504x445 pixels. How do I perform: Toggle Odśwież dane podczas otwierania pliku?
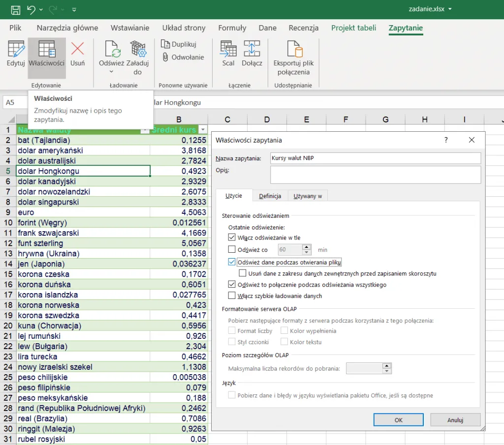(x=232, y=262)
